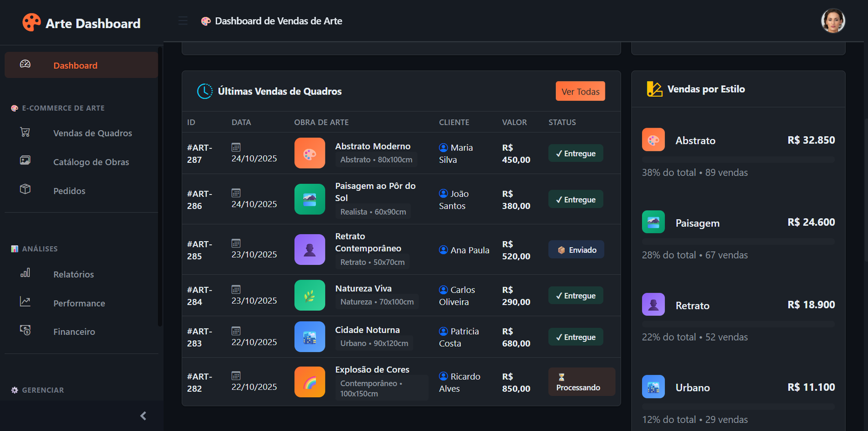Click the R$ 850,00 value
868x431 pixels.
[516, 383]
